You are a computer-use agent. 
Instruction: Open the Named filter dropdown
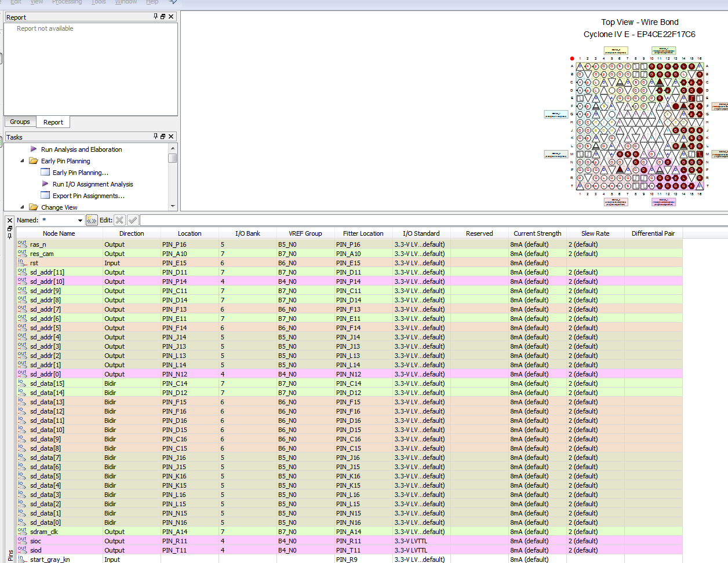(x=80, y=221)
